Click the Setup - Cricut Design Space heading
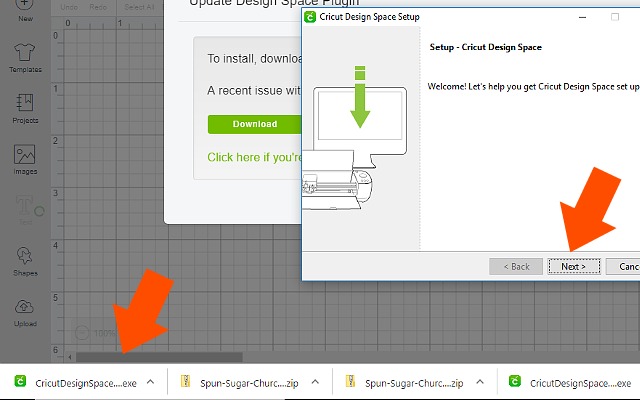640x400 pixels. coord(485,47)
